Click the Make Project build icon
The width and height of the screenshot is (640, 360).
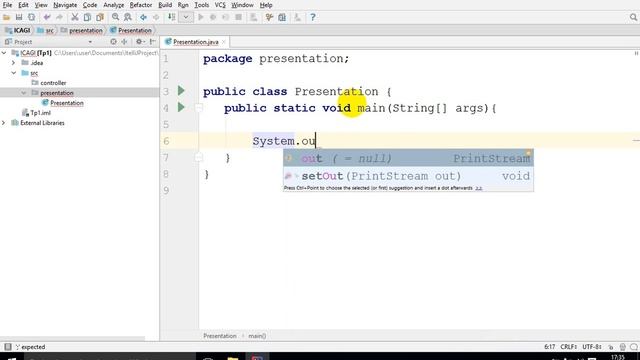point(171,17)
